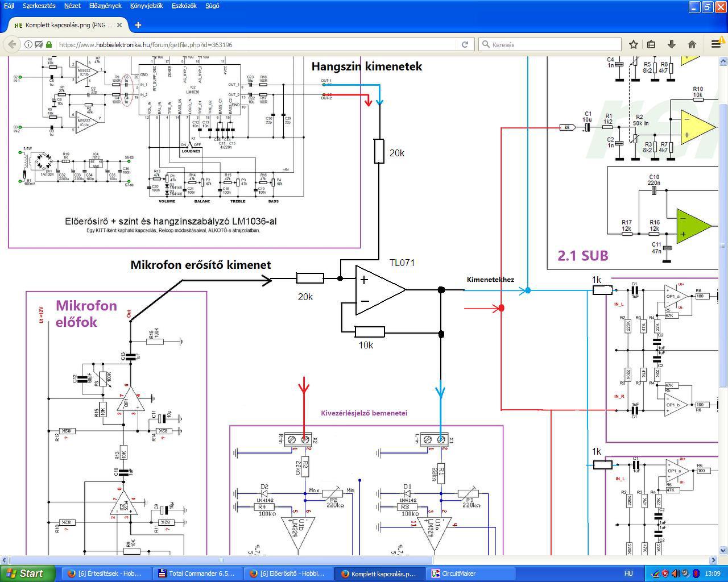The width and height of the screenshot is (728, 582).
Task: Show site information via the info icon
Action: 28,44
